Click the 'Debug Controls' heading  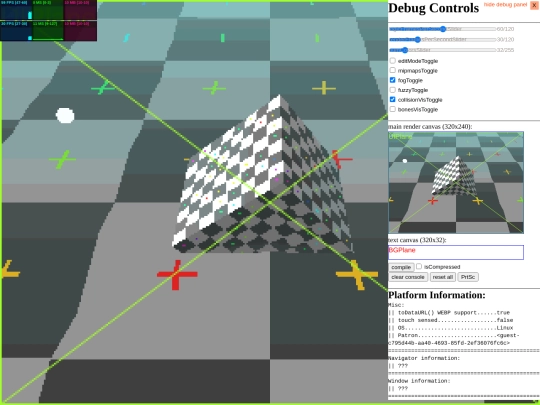pos(434,8)
